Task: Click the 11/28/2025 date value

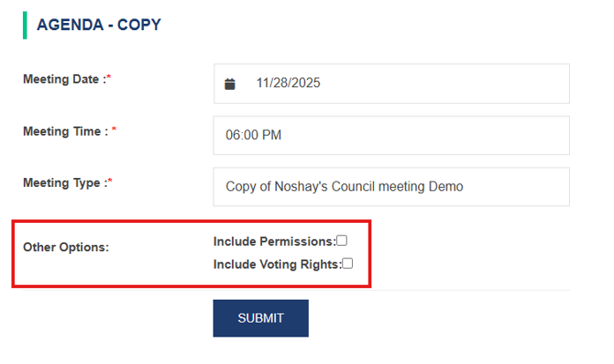Action: point(288,84)
